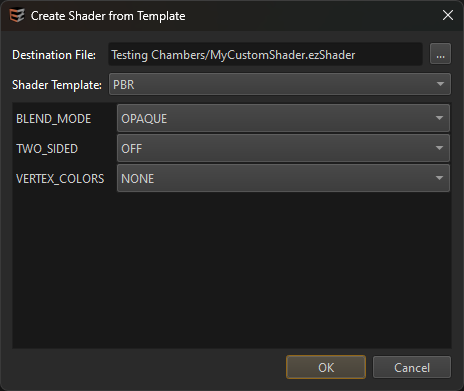Confirm shader creation with OK
Screen dimensions: 464x391
coord(326,367)
